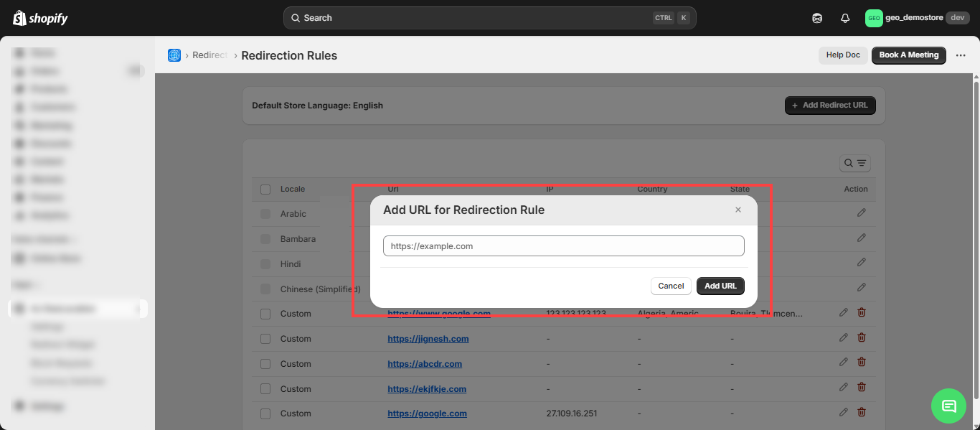The image size is (980, 430).
Task: Click the search and filter table icon
Action: (855, 164)
